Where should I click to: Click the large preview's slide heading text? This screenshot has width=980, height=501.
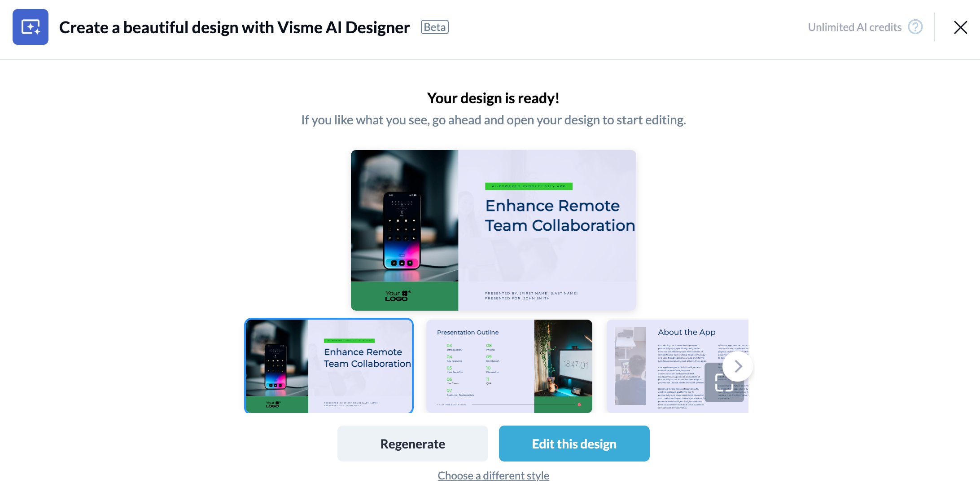tap(560, 215)
